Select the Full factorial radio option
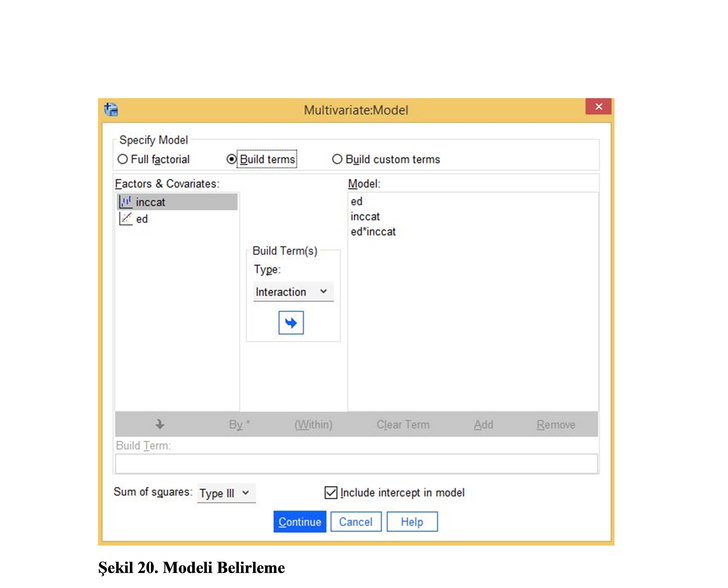Image resolution: width=728 pixels, height=588 pixels. 154,159
